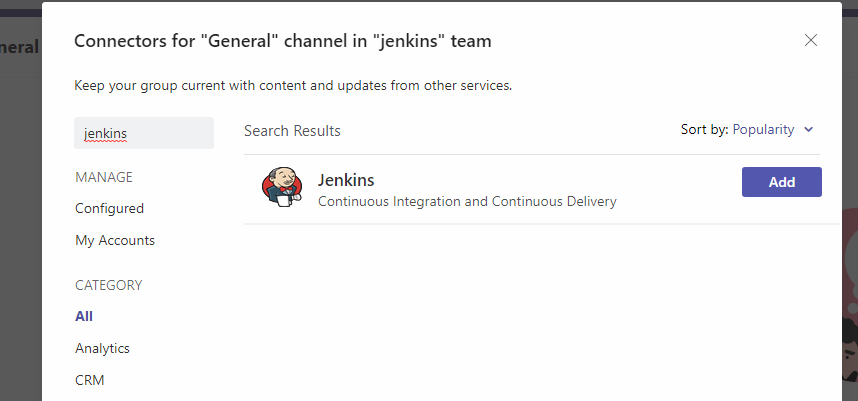Filter by CRM category
Viewport: 858px width, 401px height.
point(90,380)
